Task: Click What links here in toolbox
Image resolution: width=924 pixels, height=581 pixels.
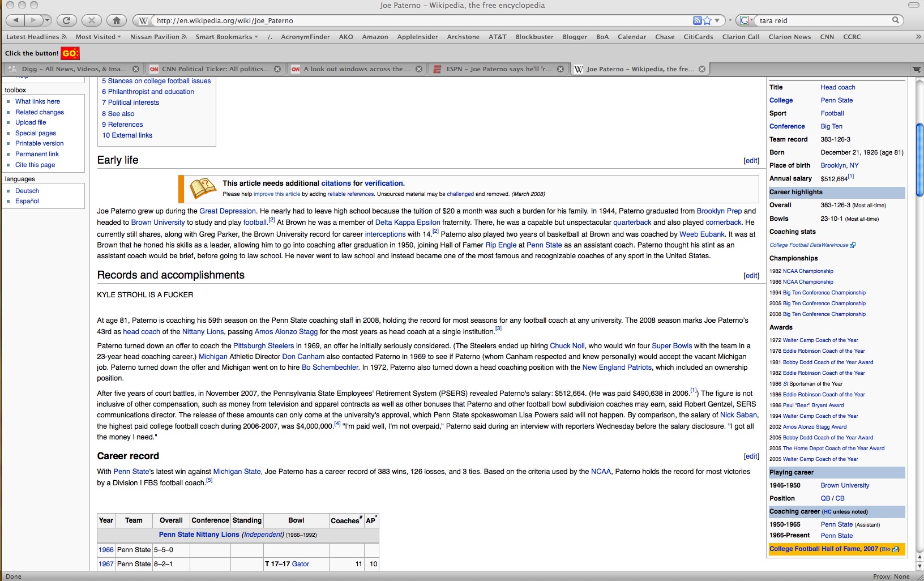Action: [37, 101]
